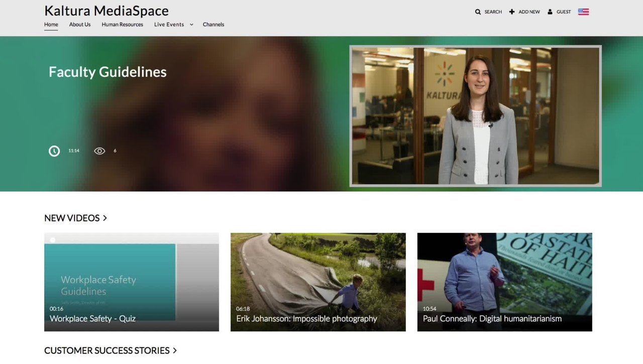Click 'Erik Johansson: Impossible photography' title text
Screen dimensions: 643x364
(306, 318)
